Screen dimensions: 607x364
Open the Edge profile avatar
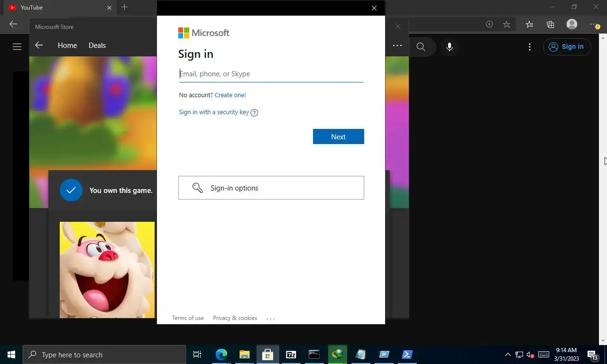pos(572,24)
